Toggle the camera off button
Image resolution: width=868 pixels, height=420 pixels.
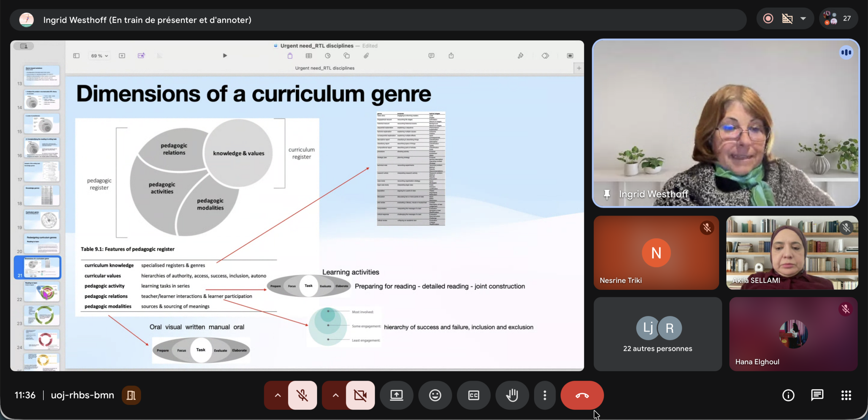pyautogui.click(x=360, y=395)
